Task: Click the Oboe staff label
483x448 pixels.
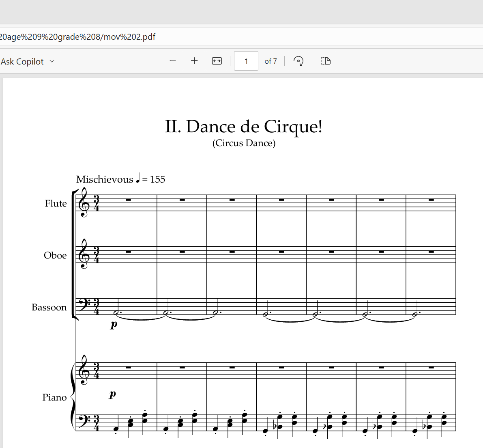Action: [x=55, y=255]
